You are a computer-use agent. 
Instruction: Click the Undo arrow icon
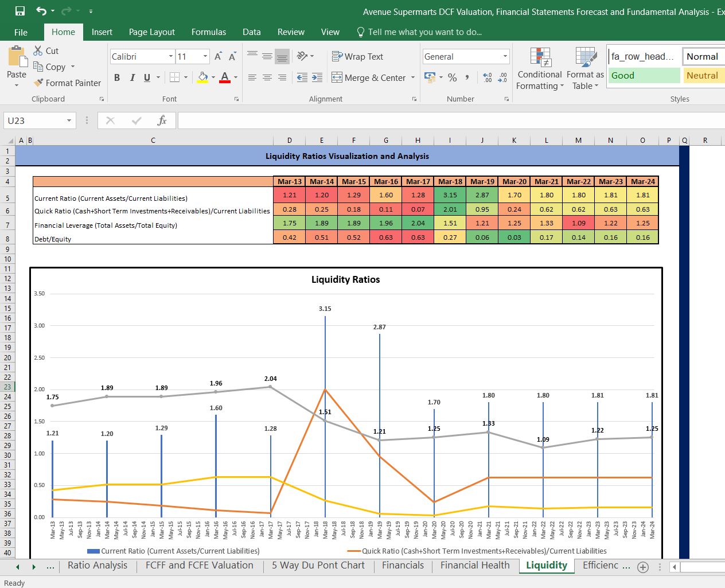pos(41,11)
